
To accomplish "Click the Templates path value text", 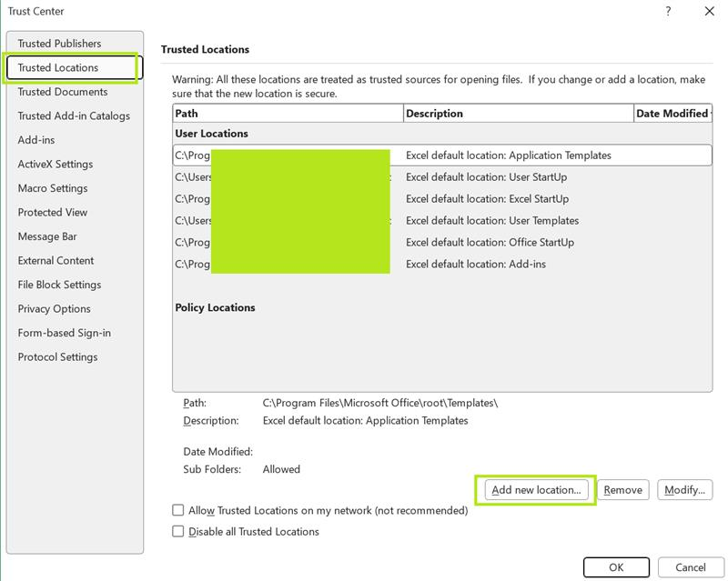I will pos(380,403).
